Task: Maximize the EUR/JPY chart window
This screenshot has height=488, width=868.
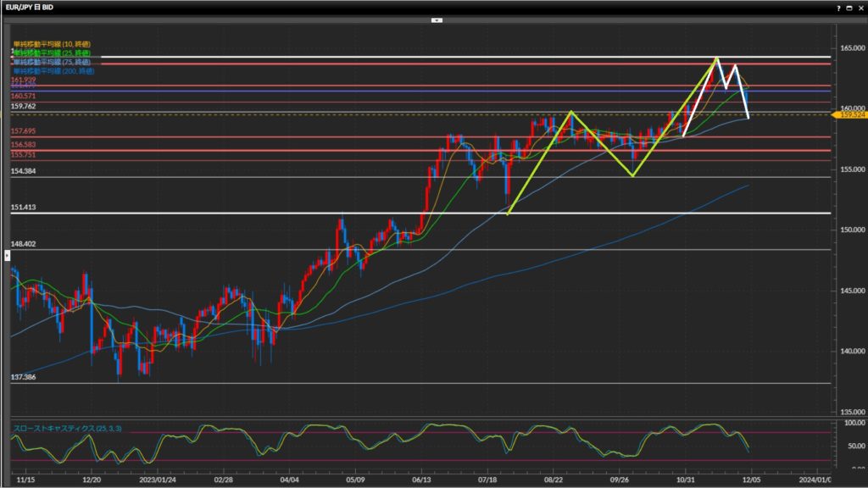Action: click(849, 7)
